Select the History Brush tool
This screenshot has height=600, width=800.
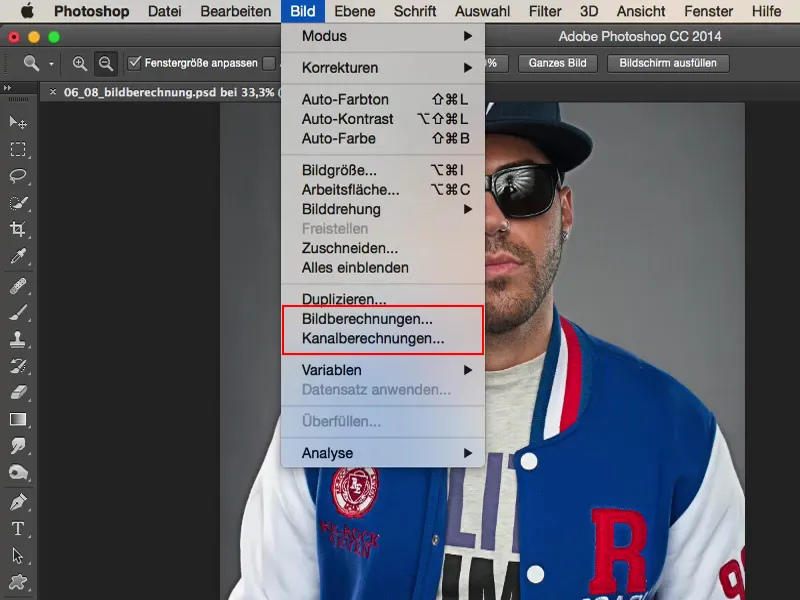[18, 366]
